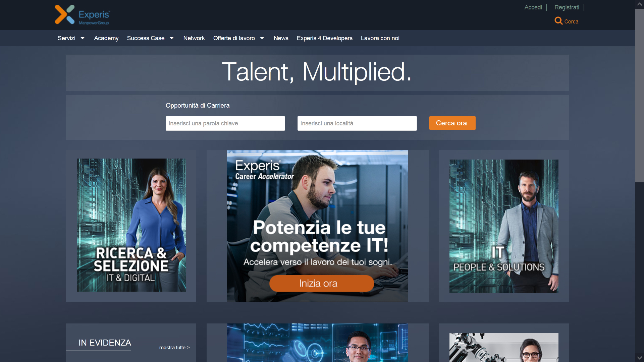Open the Academy menu item
644x362 pixels.
pyautogui.click(x=106, y=38)
